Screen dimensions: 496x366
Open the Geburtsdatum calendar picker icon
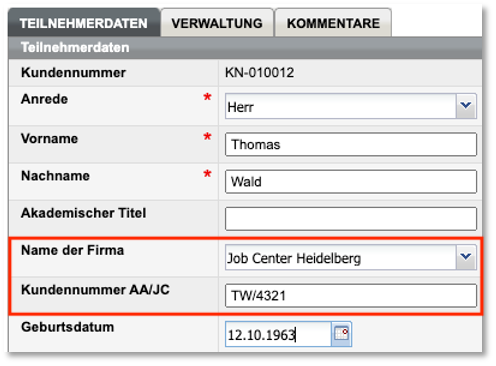[x=341, y=334]
